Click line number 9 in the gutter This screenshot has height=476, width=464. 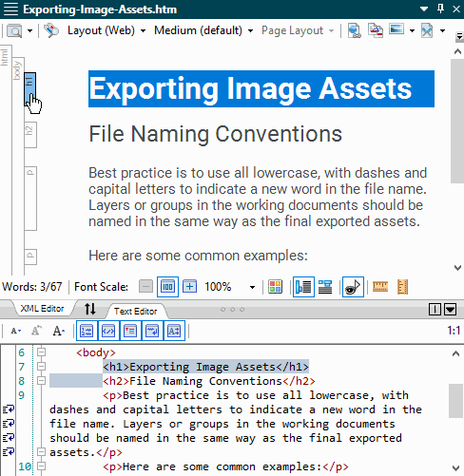(21, 395)
